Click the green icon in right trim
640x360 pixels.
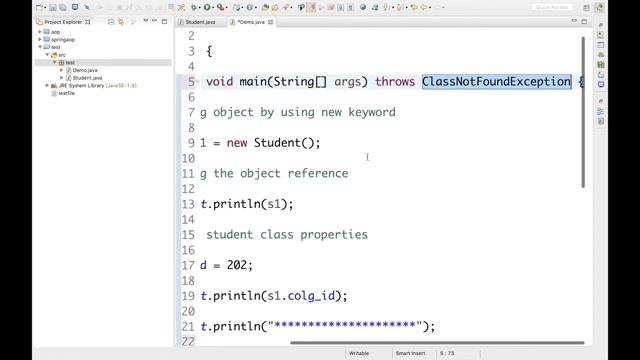coord(601,64)
